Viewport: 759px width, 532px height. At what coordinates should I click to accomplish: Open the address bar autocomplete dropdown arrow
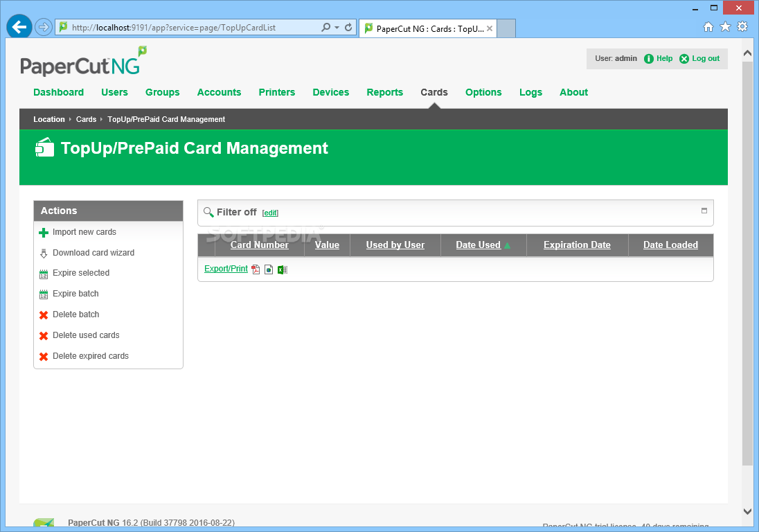(337, 28)
